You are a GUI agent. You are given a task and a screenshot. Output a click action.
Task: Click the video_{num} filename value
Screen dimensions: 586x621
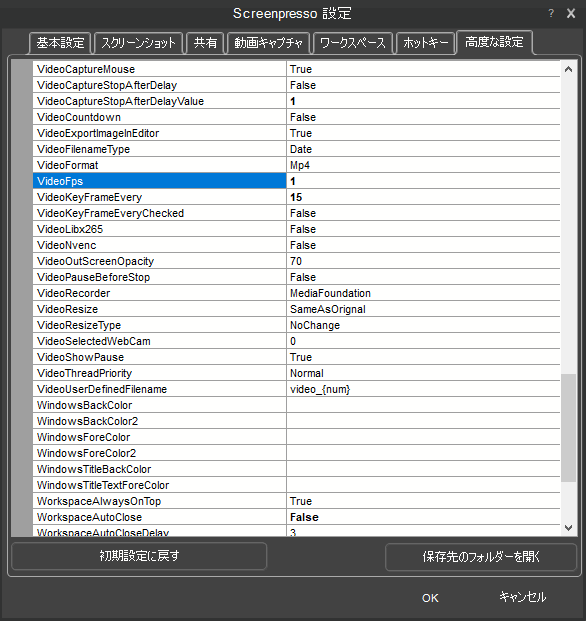point(423,389)
